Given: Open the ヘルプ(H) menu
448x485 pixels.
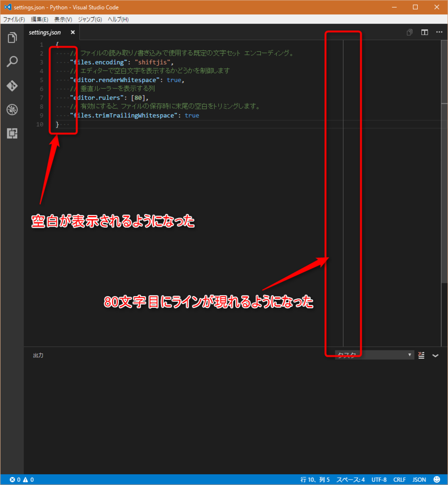Looking at the screenshot, I should (118, 19).
